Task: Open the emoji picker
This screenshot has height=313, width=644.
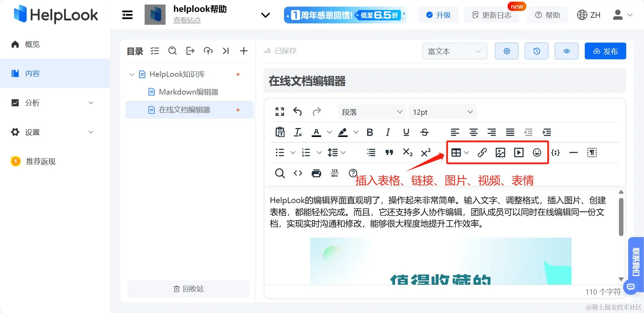Action: pyautogui.click(x=537, y=152)
